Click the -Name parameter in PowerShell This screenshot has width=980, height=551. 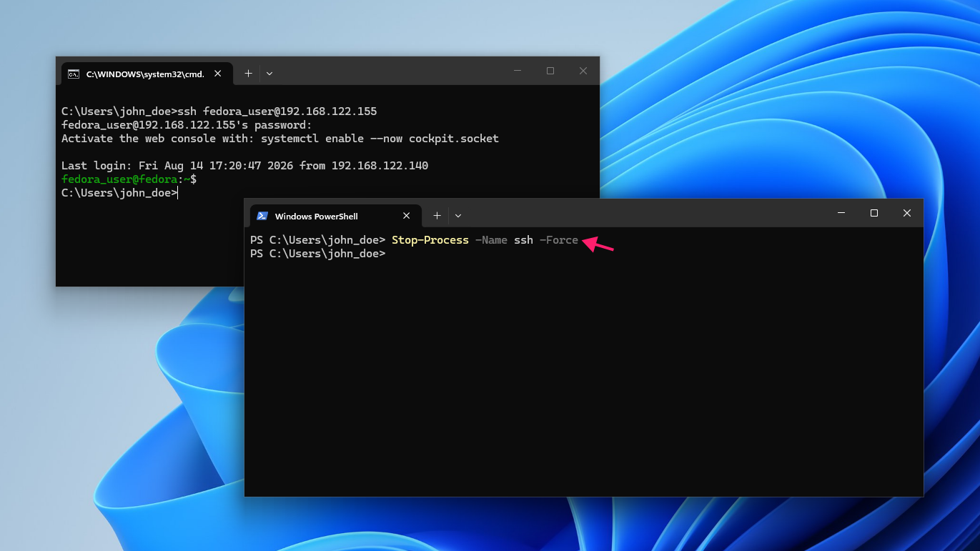click(x=491, y=240)
